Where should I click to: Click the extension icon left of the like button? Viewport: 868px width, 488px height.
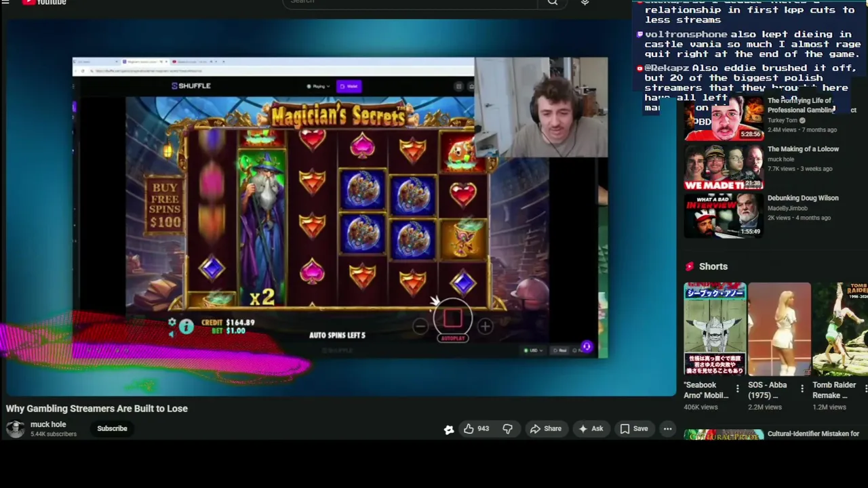coord(449,429)
